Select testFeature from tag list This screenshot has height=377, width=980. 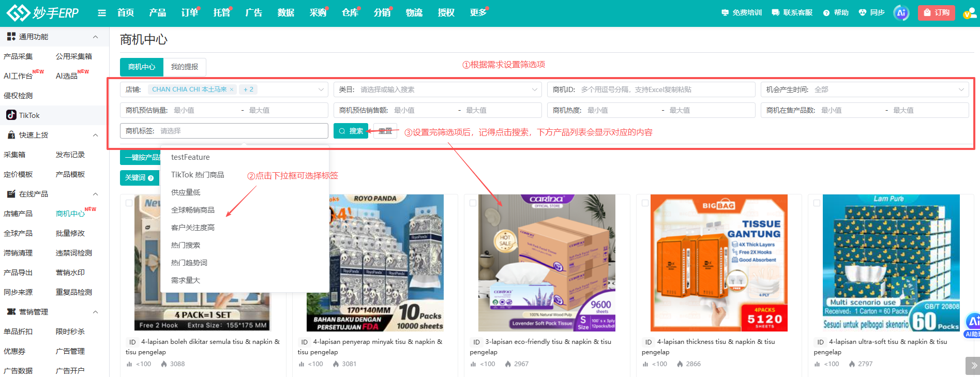[245, 157]
